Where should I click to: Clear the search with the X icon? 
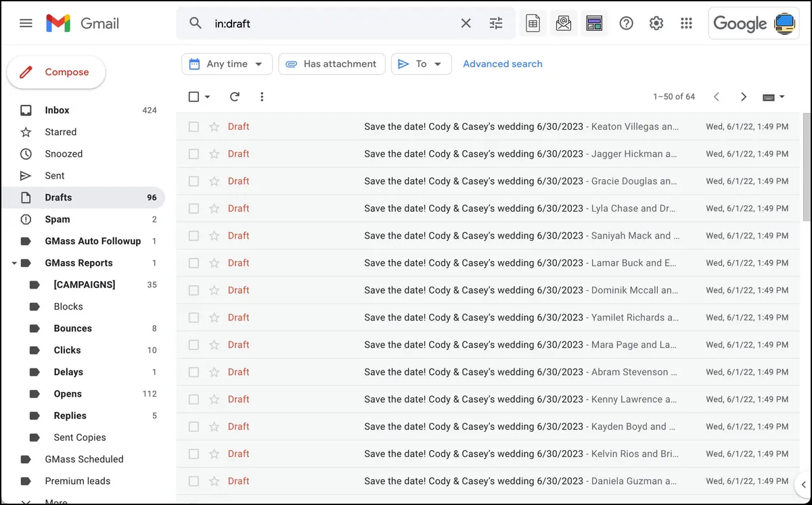coord(466,24)
